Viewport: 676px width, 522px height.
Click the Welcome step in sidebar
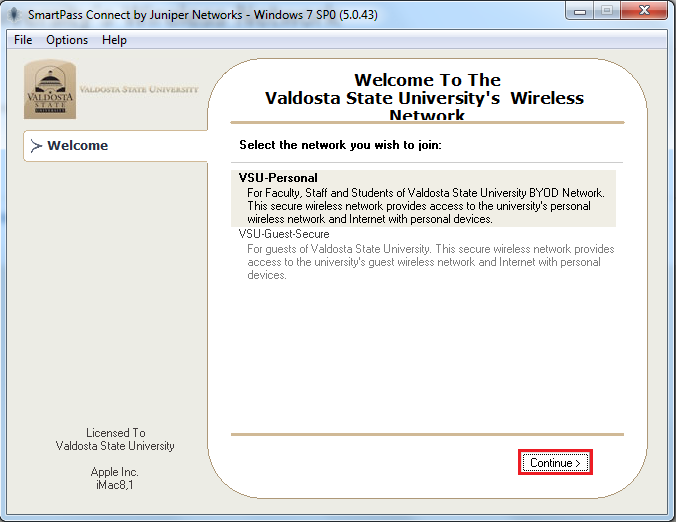(116, 146)
